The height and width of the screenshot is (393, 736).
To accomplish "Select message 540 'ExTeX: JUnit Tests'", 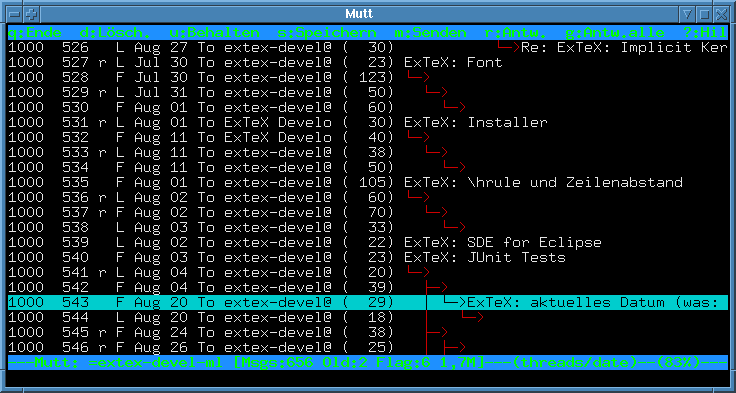I will (x=368, y=257).
